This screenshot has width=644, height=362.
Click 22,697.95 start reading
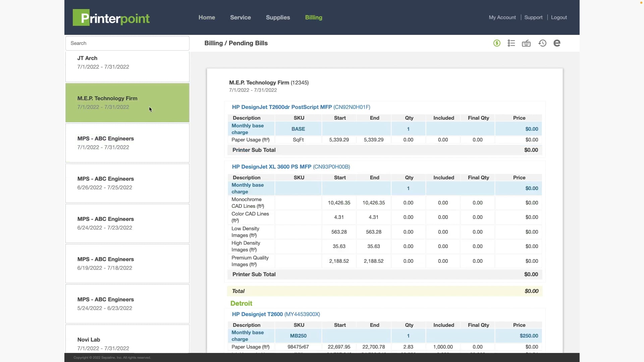[339, 347]
